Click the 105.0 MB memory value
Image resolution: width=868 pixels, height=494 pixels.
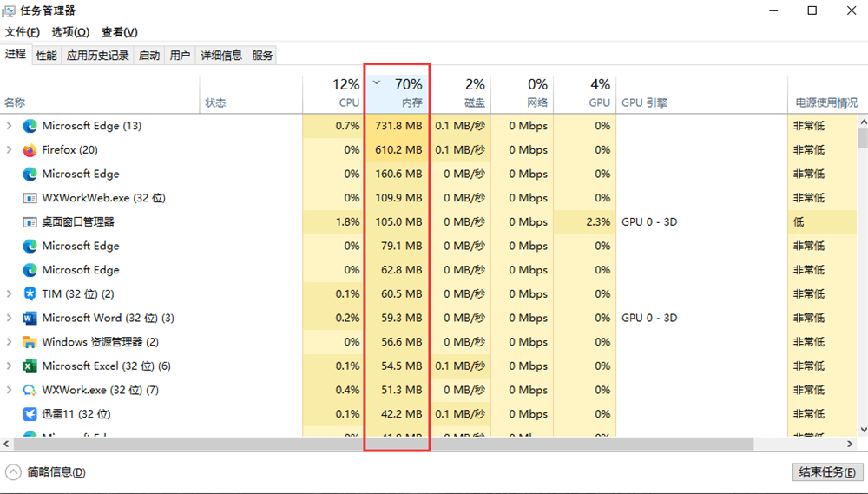[398, 222]
